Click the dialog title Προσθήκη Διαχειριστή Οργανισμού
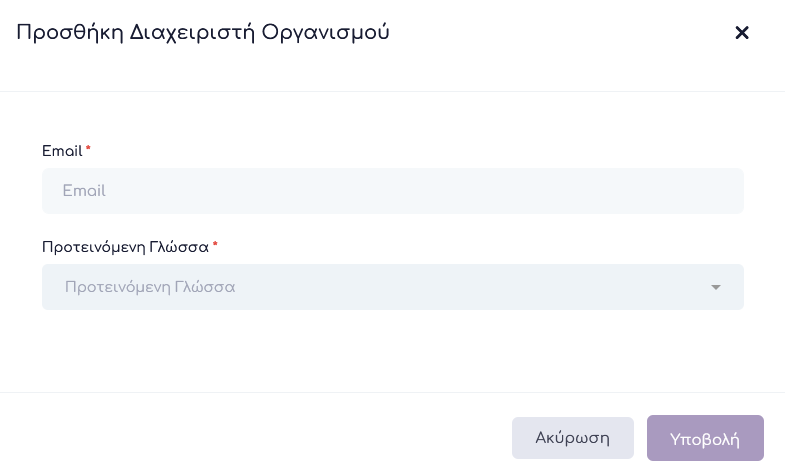 tap(203, 33)
